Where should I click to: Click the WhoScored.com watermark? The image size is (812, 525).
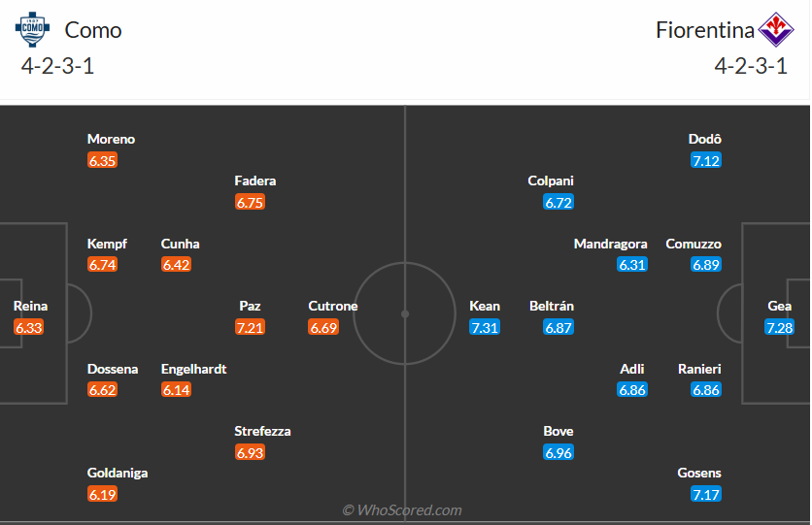pyautogui.click(x=402, y=509)
